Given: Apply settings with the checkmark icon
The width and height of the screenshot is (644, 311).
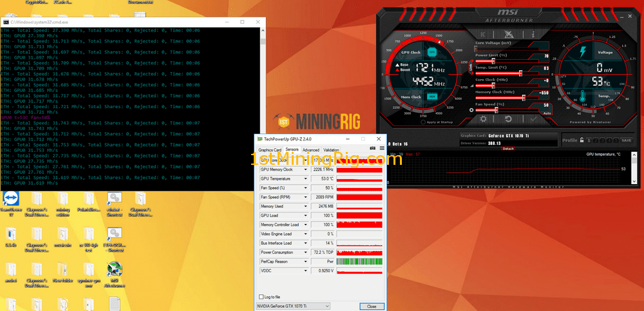Looking at the screenshot, I should click(533, 119).
